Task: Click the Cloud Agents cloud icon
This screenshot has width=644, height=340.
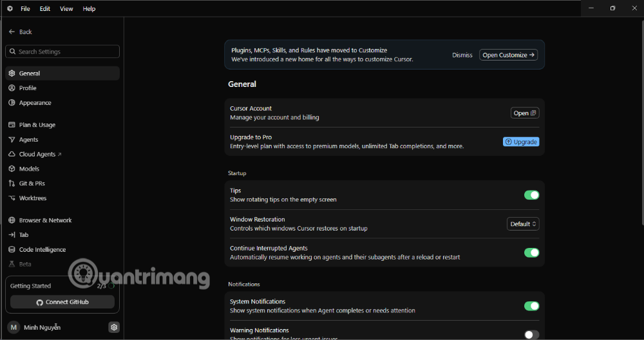Action: 12,154
